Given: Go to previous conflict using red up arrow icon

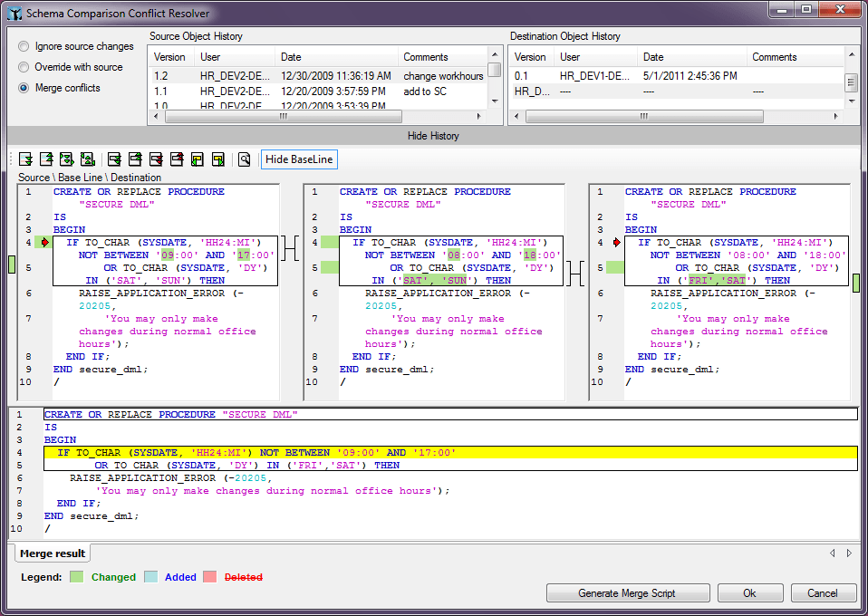Looking at the screenshot, I should [177, 159].
